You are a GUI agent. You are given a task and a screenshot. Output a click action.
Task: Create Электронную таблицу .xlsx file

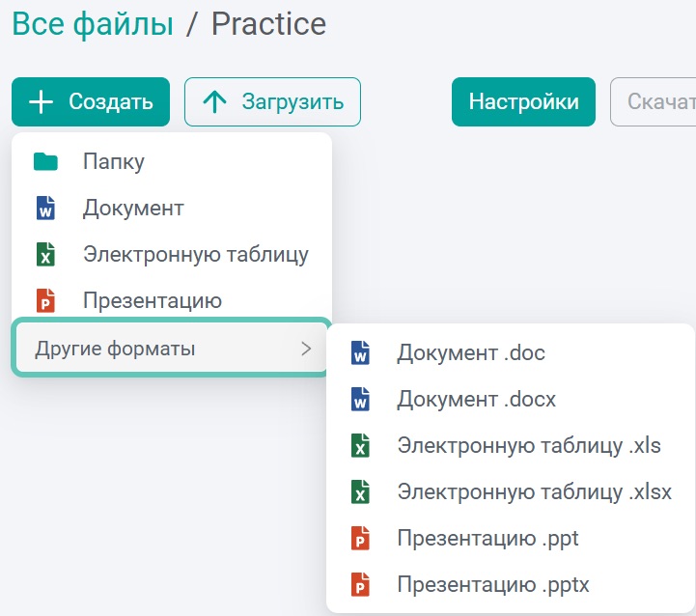pyautogui.click(x=511, y=491)
